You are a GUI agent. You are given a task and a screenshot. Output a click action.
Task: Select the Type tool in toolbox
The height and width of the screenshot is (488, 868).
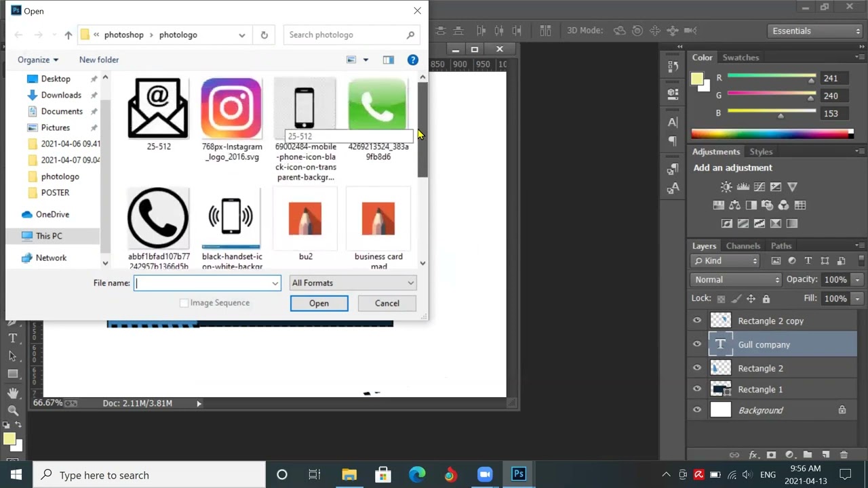[13, 338]
